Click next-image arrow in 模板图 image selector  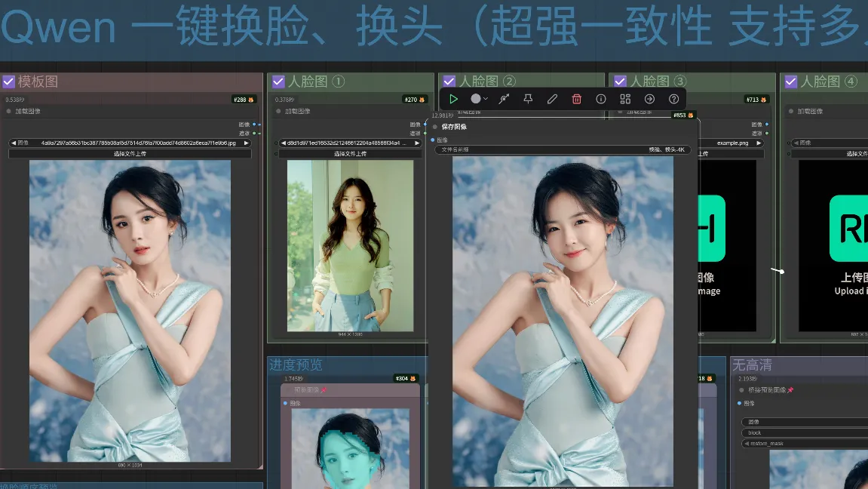click(246, 143)
